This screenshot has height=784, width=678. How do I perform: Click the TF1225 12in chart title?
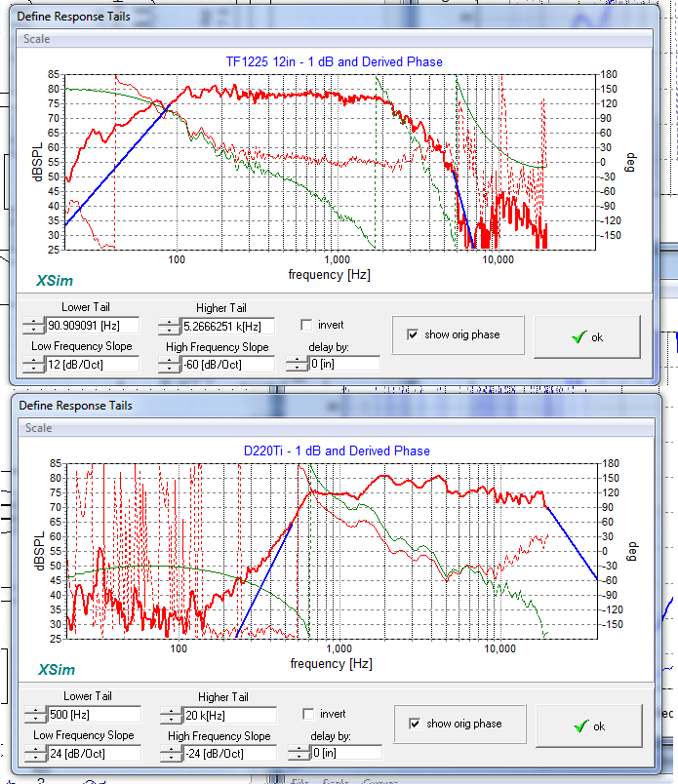pos(335,61)
